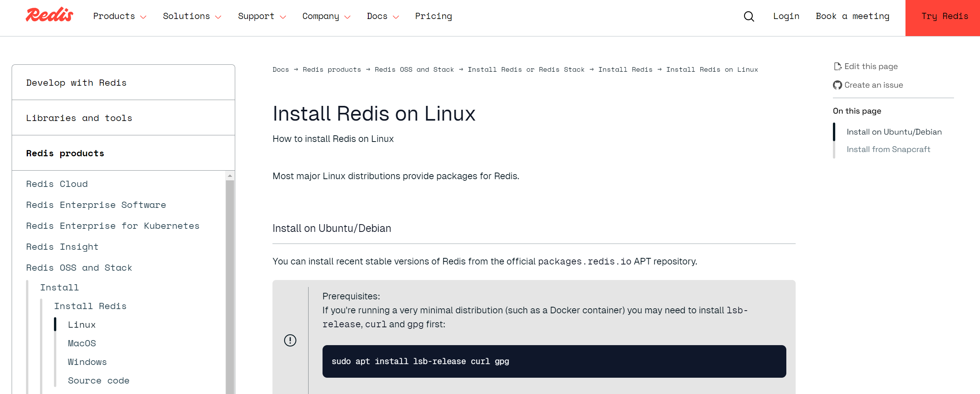Open the search magnifier icon
The height and width of the screenshot is (394, 980).
tap(748, 16)
